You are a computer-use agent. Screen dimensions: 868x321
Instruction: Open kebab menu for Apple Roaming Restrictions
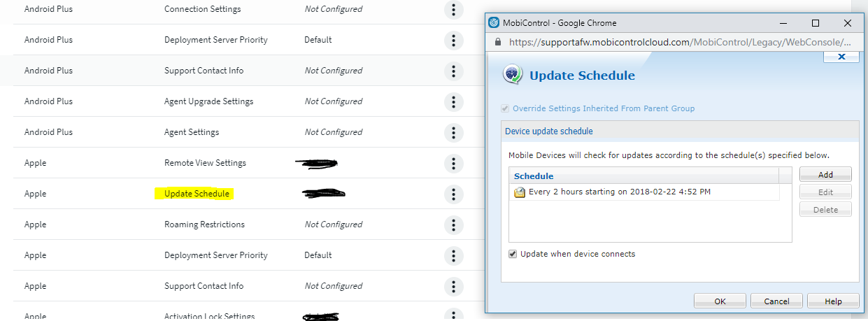click(453, 225)
